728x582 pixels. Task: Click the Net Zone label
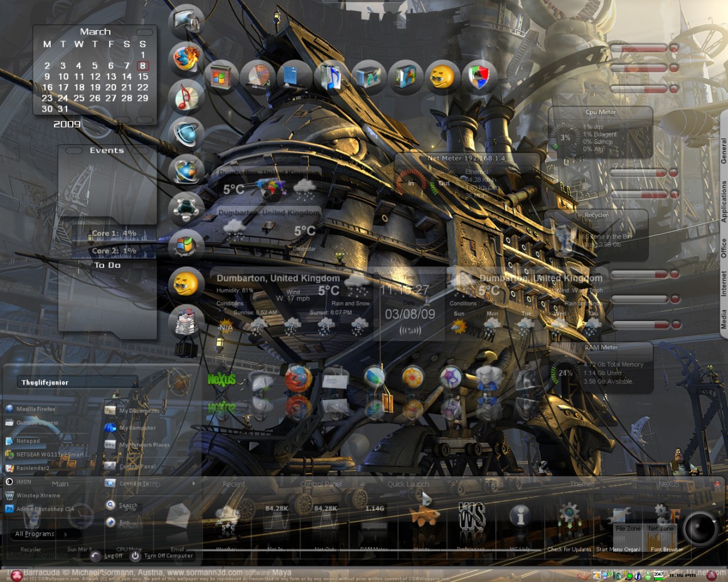[x=661, y=528]
